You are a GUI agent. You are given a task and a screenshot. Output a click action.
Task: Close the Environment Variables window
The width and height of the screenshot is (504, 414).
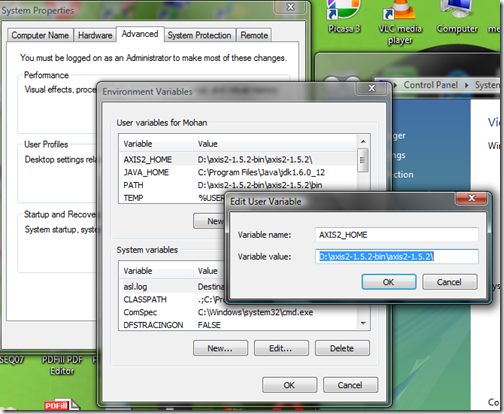click(x=371, y=88)
